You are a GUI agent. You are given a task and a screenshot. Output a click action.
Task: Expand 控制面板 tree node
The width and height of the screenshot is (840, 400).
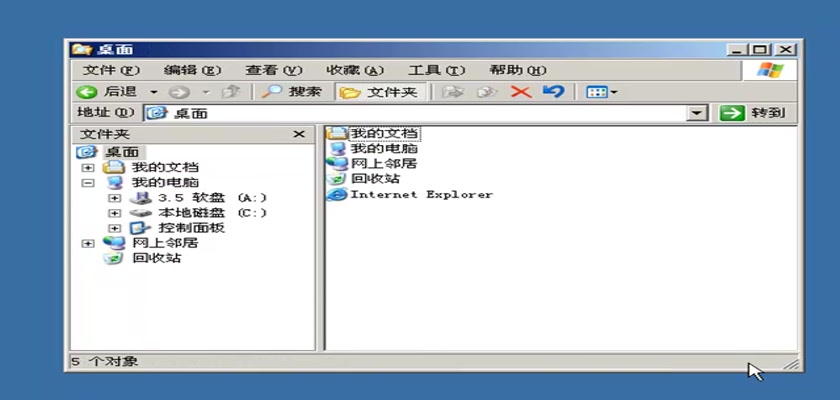114,228
